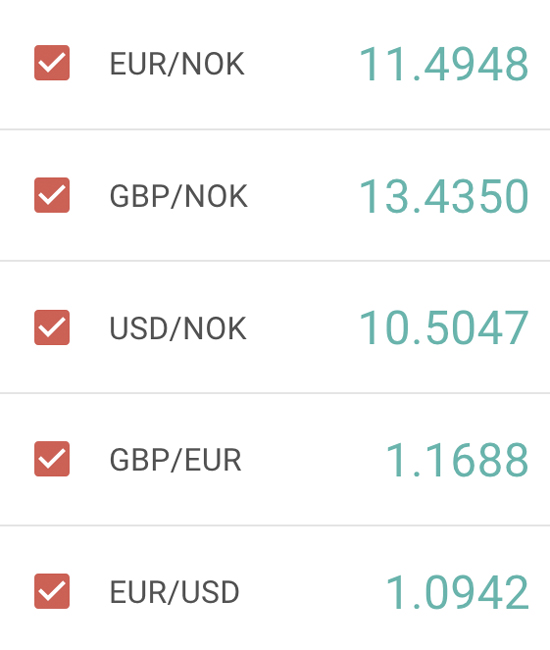
Task: Choose the GBP/EUR pair label
Action: coord(175,460)
